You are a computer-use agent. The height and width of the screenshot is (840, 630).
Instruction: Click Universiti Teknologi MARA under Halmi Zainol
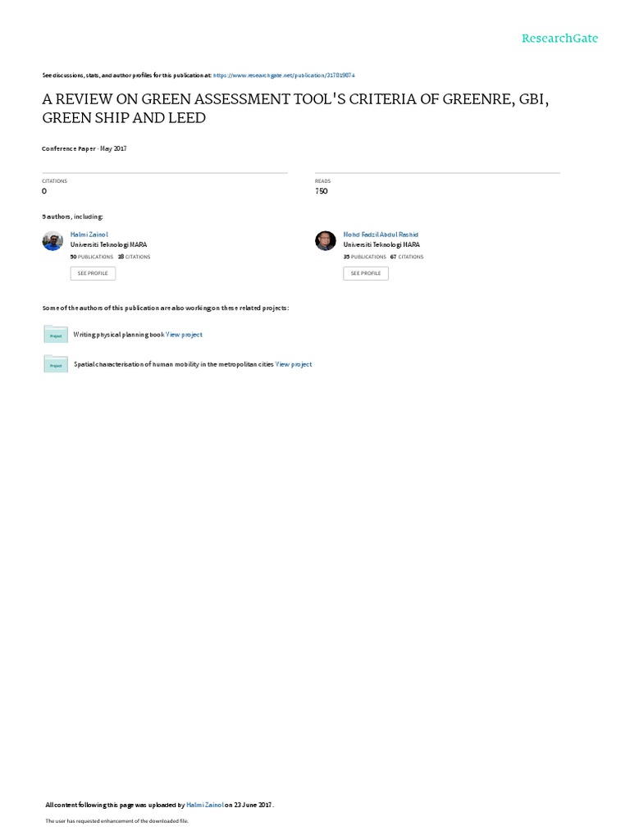click(x=109, y=244)
